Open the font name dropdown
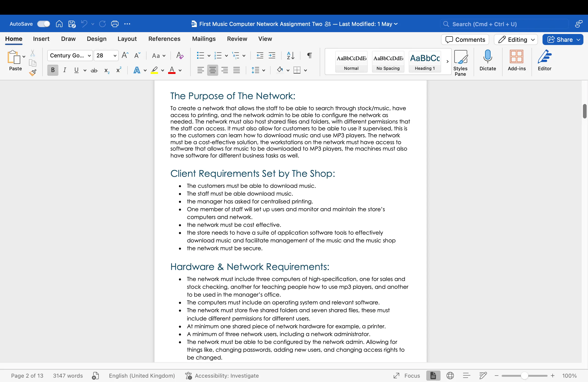This screenshot has height=382, width=588. [x=89, y=56]
